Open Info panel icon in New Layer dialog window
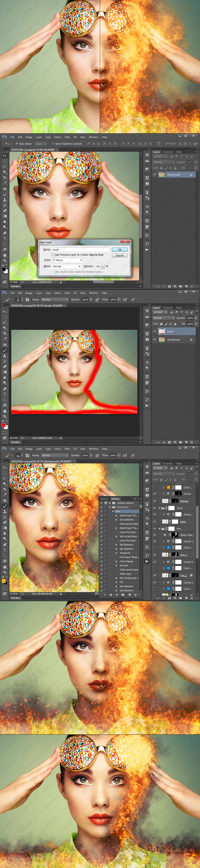Image resolution: width=200 pixels, height=868 pixels. tap(147, 184)
